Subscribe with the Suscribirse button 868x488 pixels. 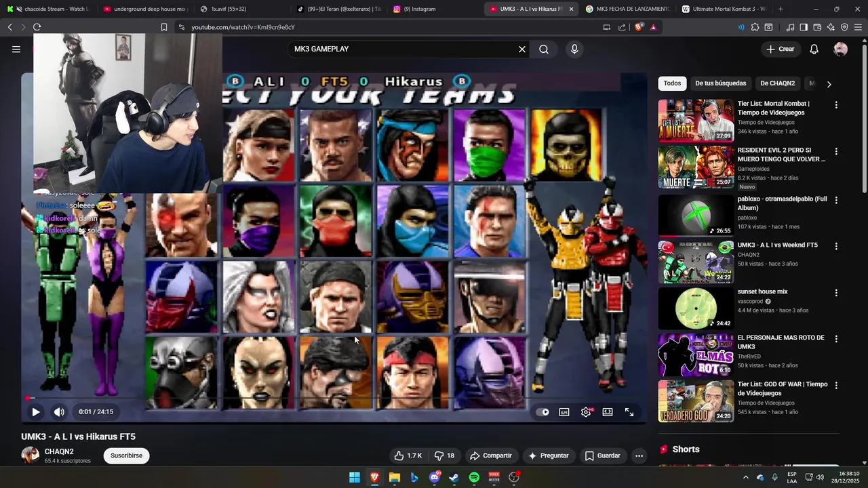(126, 455)
